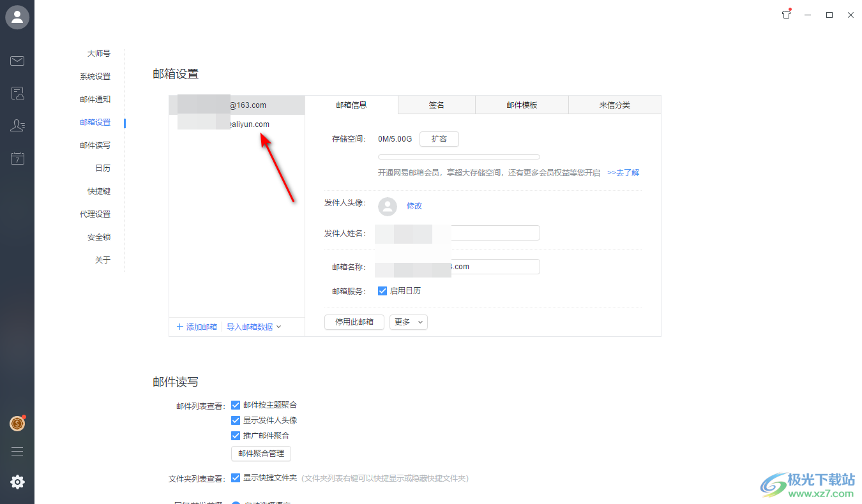Expand the 更多 dropdown button

(409, 322)
